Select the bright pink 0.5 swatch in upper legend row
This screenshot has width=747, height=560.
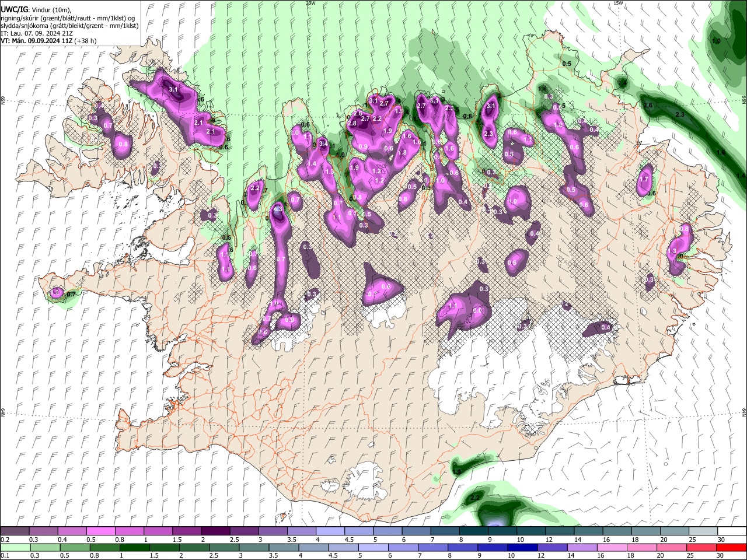pos(100,531)
